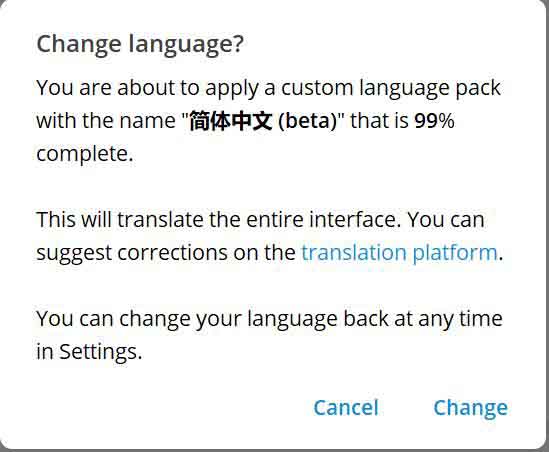Select the bold 简体中文 (beta) pack name
Screen dimensions: 549x452
263,121
